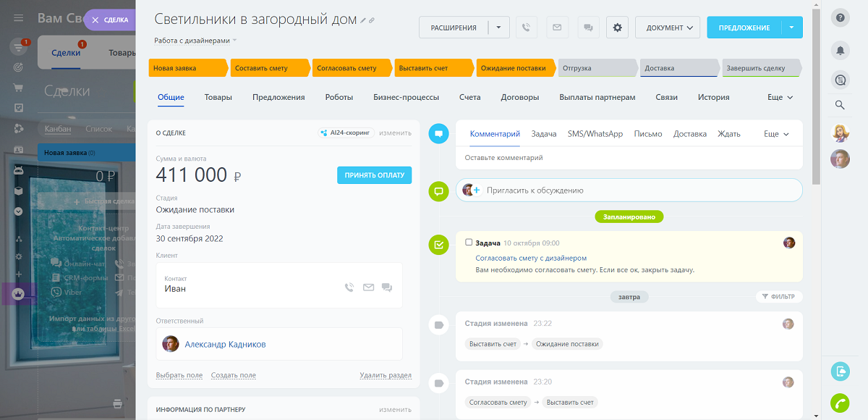Image resolution: width=868 pixels, height=420 pixels.
Task: Switch to the Товары tab
Action: 218,97
